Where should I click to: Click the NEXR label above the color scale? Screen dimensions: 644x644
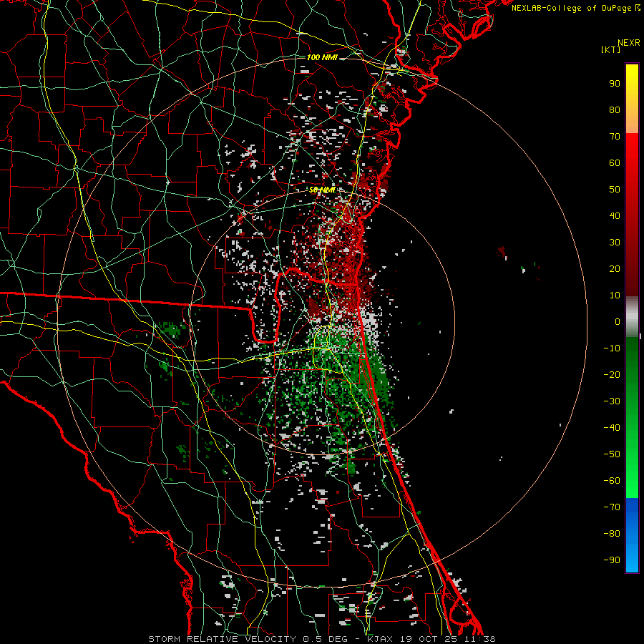(629, 43)
